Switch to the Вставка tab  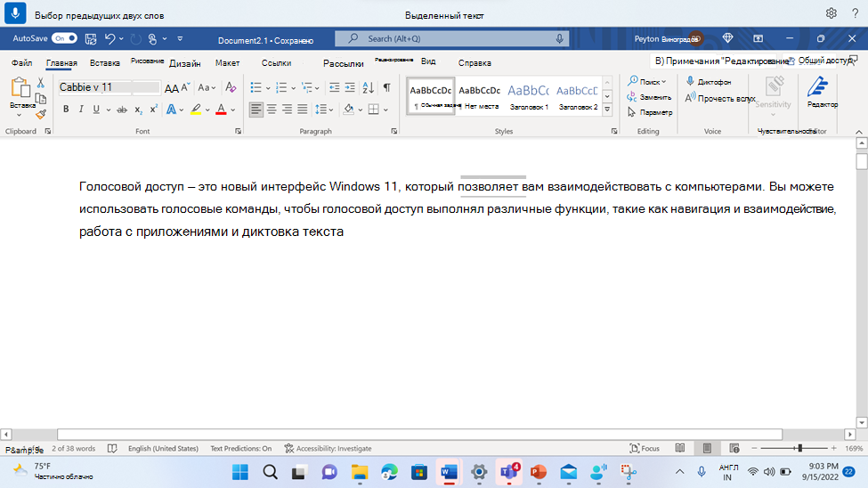105,63
